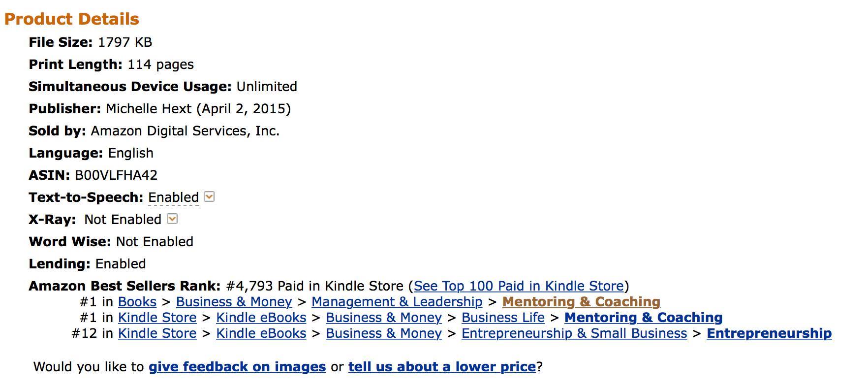Open Entrepreneurship & Small Business link

click(x=574, y=333)
